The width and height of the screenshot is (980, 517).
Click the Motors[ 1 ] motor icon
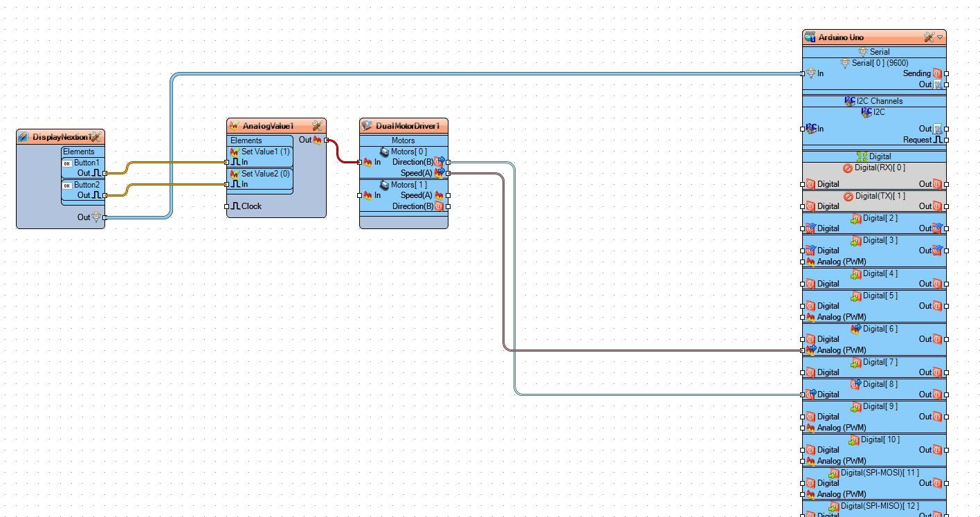385,185
